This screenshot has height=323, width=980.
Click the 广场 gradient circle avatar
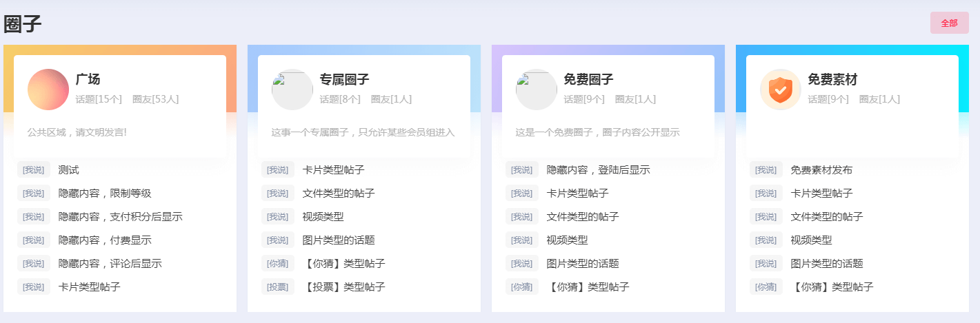(x=48, y=90)
